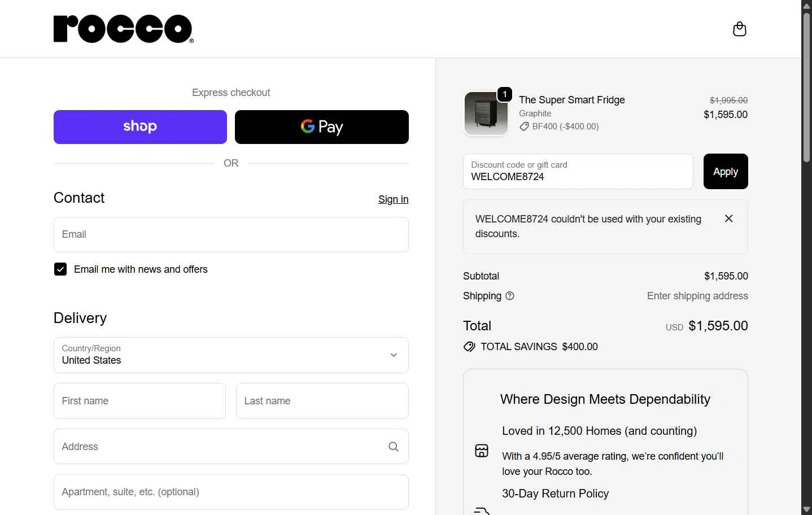Click the struck-through $1,995.00 price

pos(728,101)
